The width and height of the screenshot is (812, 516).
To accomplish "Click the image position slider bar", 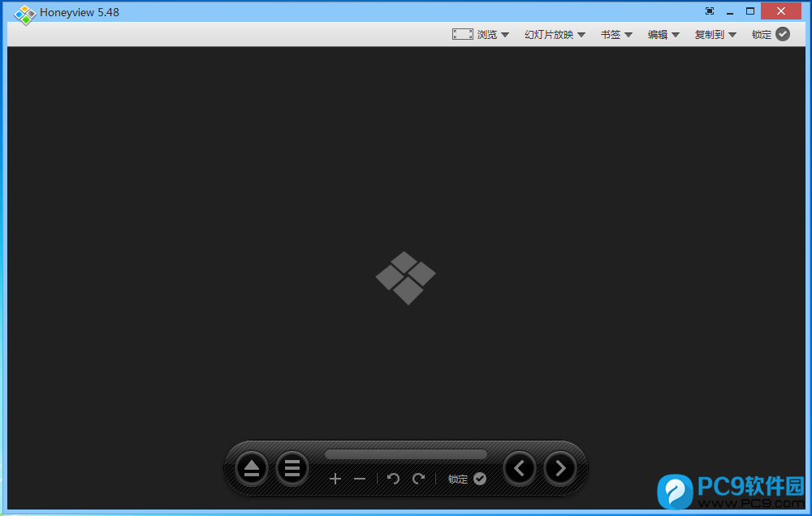I will (x=406, y=454).
